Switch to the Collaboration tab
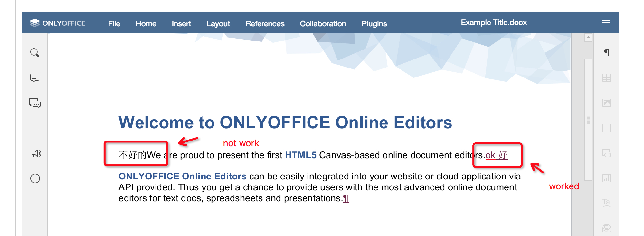 point(323,24)
